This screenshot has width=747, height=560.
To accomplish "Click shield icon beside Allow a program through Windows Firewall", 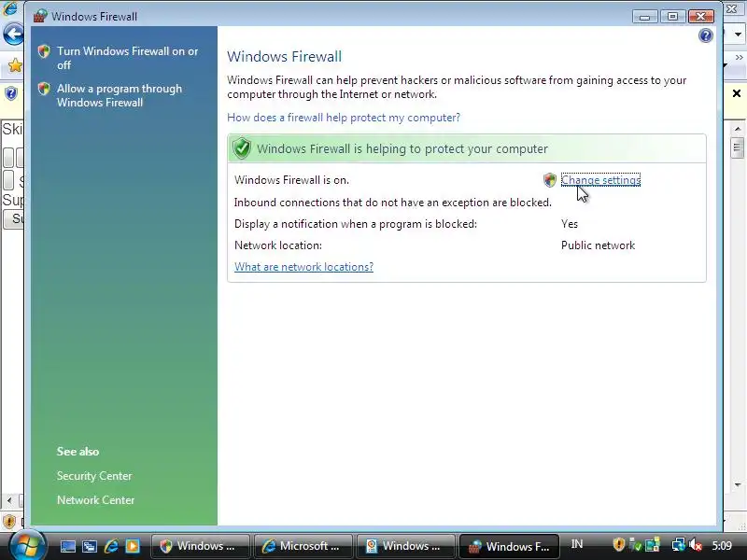I will 44,89.
